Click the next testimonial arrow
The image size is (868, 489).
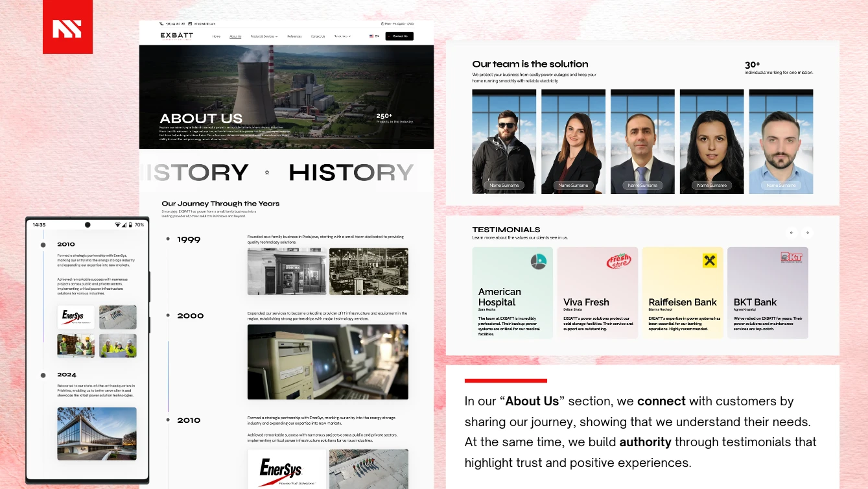pyautogui.click(x=807, y=232)
